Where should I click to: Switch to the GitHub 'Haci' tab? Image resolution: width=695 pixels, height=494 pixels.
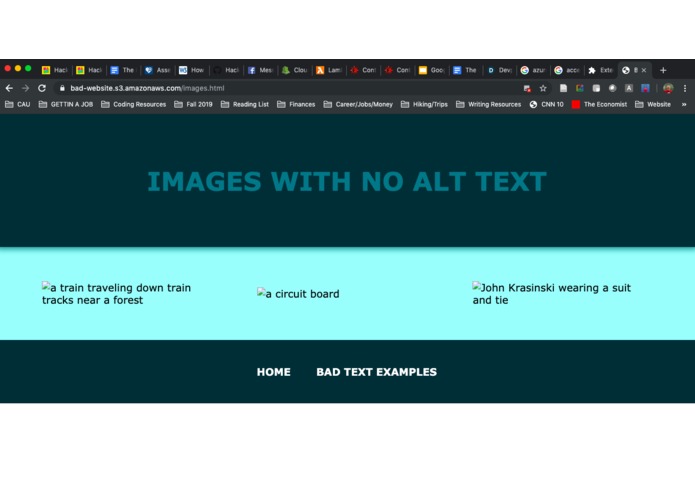(226, 70)
